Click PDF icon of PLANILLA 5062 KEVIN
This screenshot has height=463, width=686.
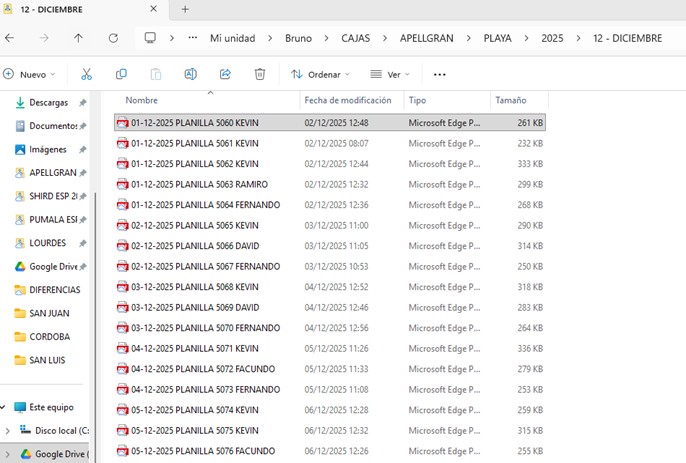click(x=122, y=164)
